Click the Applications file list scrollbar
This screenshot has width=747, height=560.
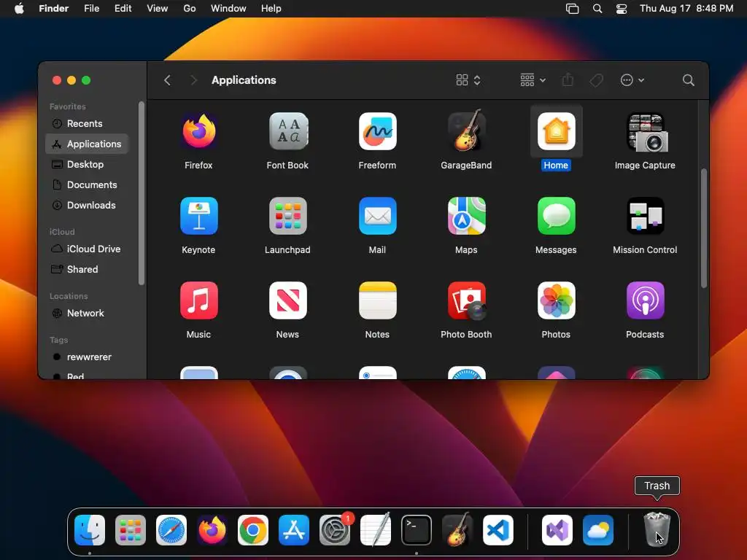tap(704, 228)
